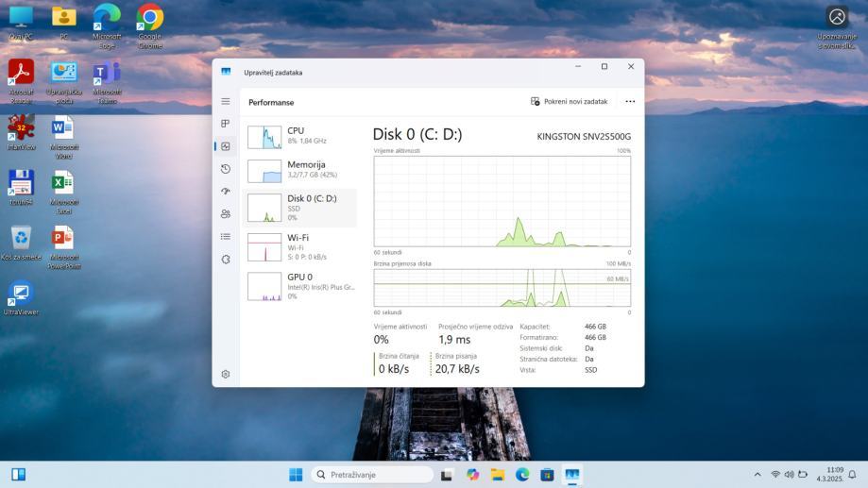Open IrfanView desktop shortcut
868x488 pixels.
21,132
